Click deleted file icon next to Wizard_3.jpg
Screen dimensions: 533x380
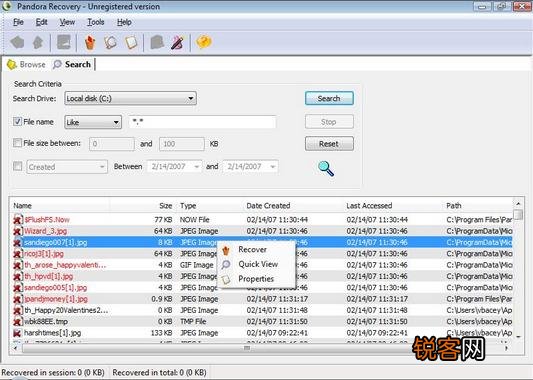point(18,231)
